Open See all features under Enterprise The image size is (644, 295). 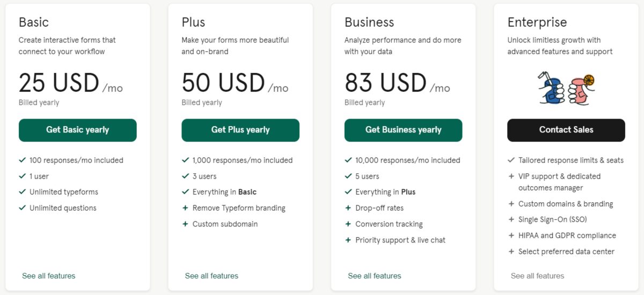tap(537, 276)
